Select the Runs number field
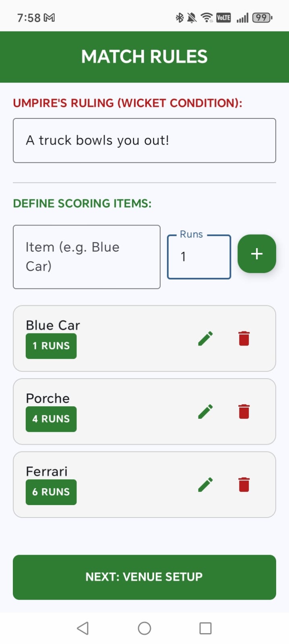This screenshot has height=644, width=289. (x=199, y=257)
